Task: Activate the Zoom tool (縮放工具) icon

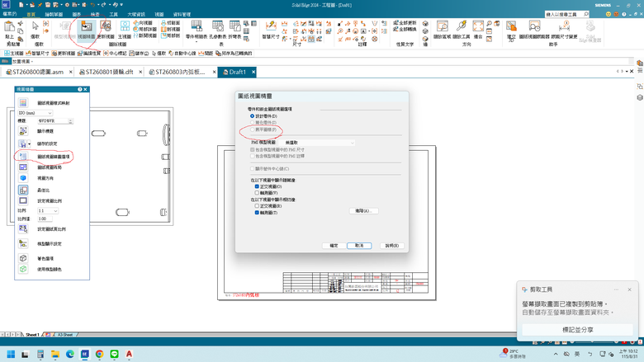Action: pyautogui.click(x=462, y=30)
